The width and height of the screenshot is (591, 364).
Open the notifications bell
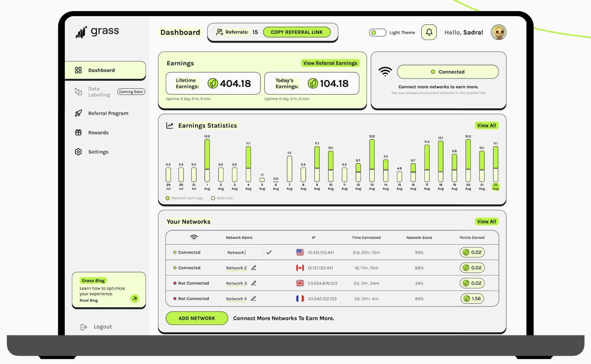pos(429,32)
